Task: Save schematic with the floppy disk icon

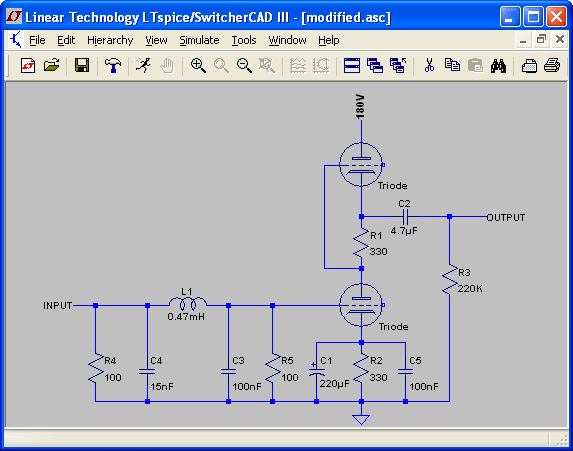Action: pyautogui.click(x=82, y=66)
